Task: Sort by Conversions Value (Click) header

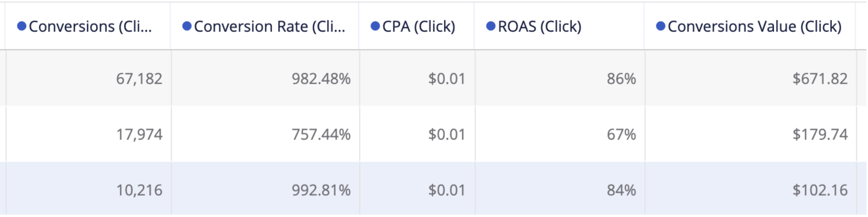Action: pos(755,27)
